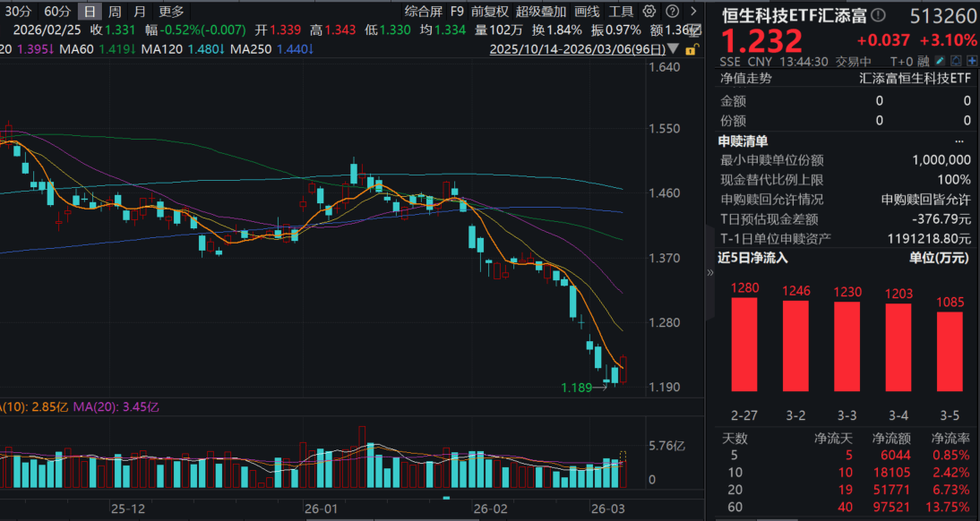The height and width of the screenshot is (521, 980).
Task: Open 申赎清单 more options ellipsis
Action: (x=959, y=141)
